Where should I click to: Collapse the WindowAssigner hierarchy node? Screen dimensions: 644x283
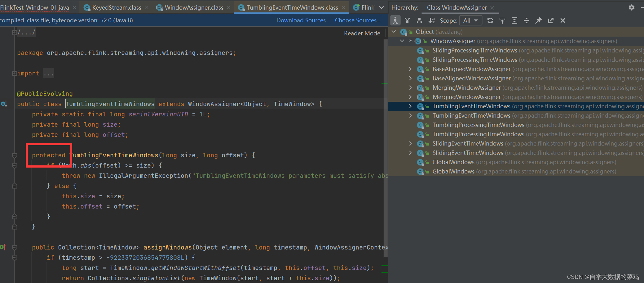(x=402, y=41)
